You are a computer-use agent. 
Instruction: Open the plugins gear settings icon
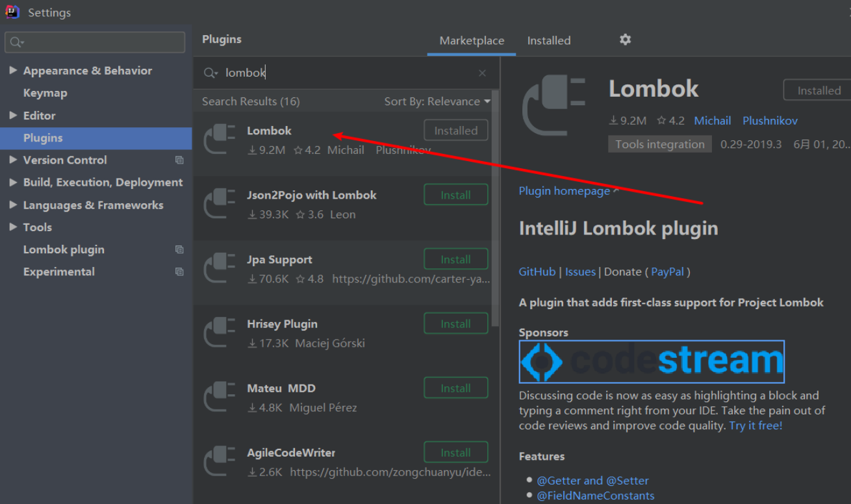tap(625, 40)
